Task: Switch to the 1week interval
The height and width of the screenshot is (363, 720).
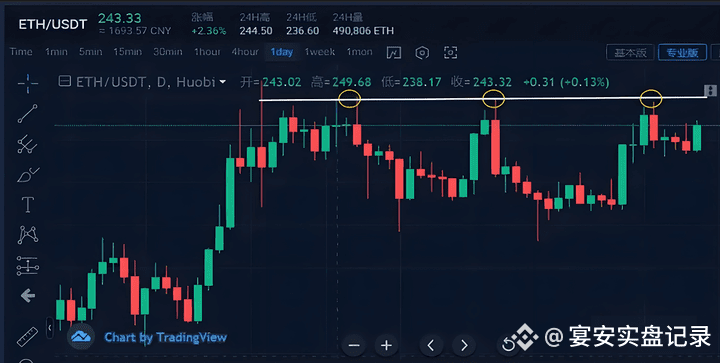Action: click(320, 52)
